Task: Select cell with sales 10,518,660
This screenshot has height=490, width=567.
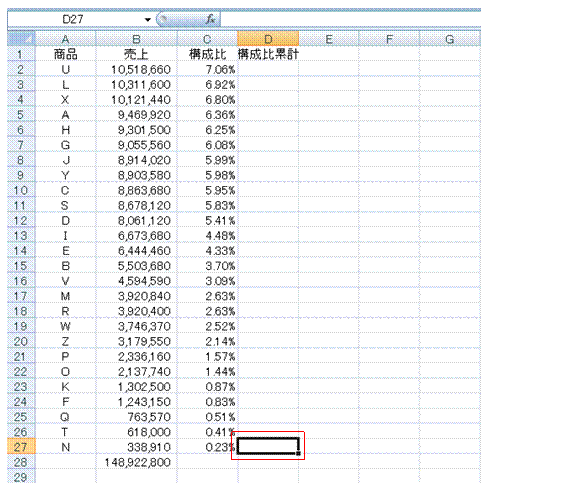Action: pyautogui.click(x=136, y=69)
